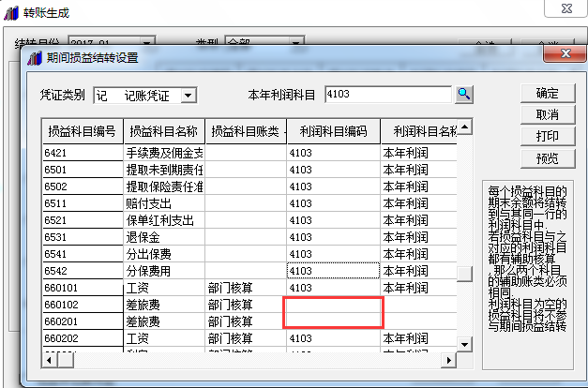Click the horizontal scrollbar thumb
588x388 pixels.
(66, 361)
